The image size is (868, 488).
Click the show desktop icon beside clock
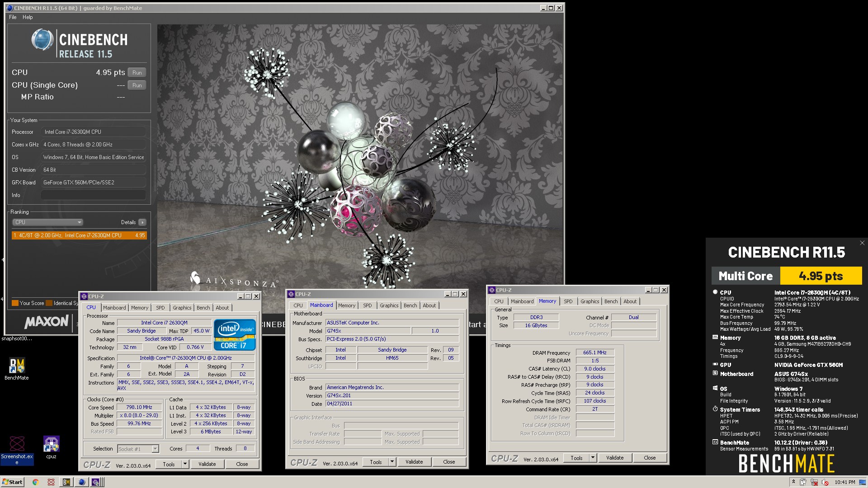point(863,482)
